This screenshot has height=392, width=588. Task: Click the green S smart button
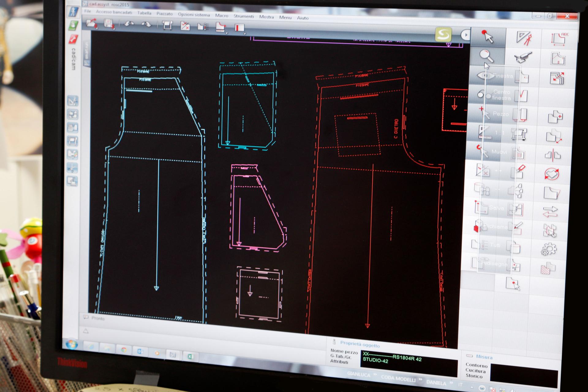[443, 34]
